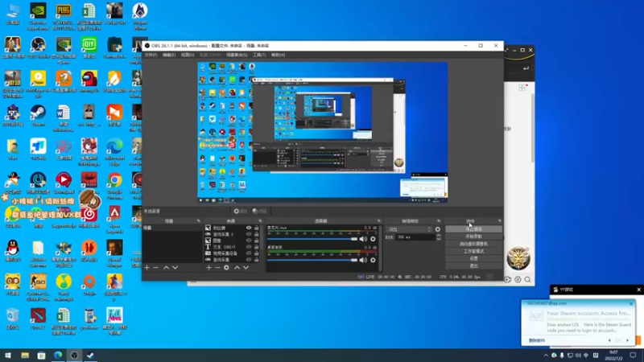Open Counter-Strike GO desktop shortcut
This screenshot has width=644, height=362.
pos(38,288)
